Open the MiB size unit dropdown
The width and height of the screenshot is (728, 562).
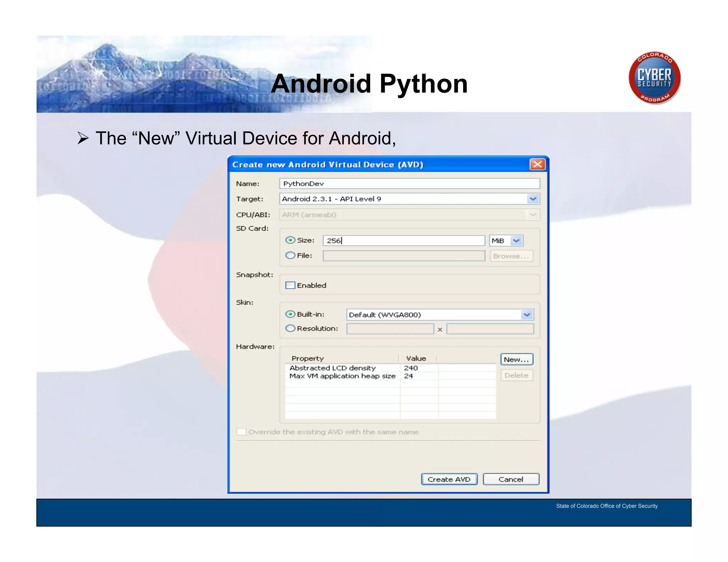pos(516,241)
